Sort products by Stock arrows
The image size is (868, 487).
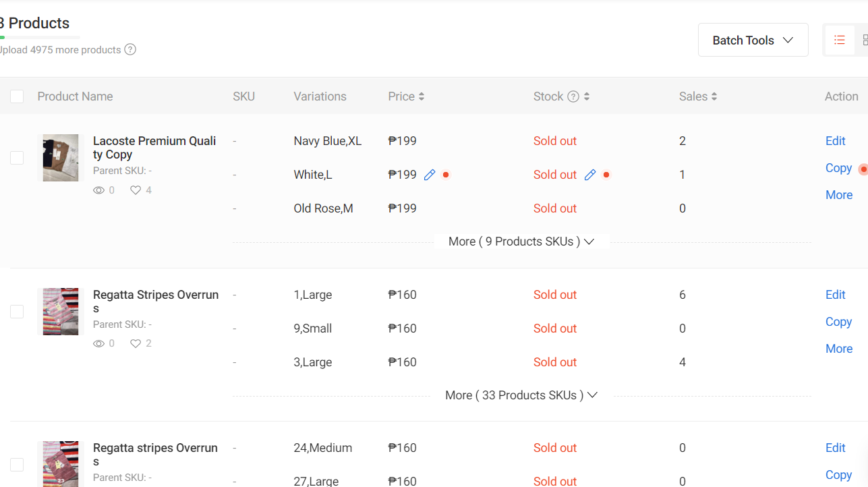point(587,96)
